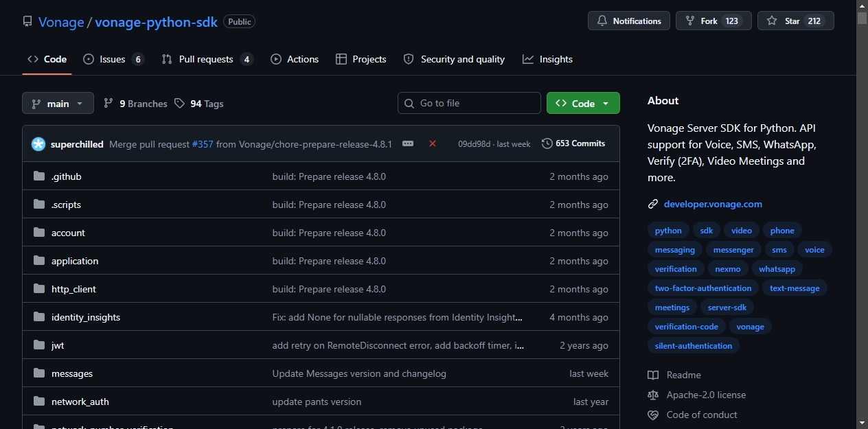
Task: Click the folder icon for .scripts
Action: 39,205
